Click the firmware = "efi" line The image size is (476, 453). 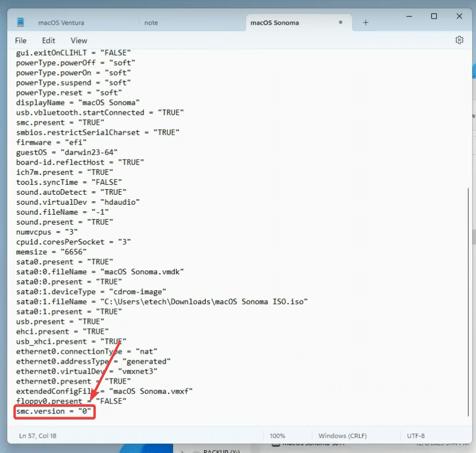point(52,142)
